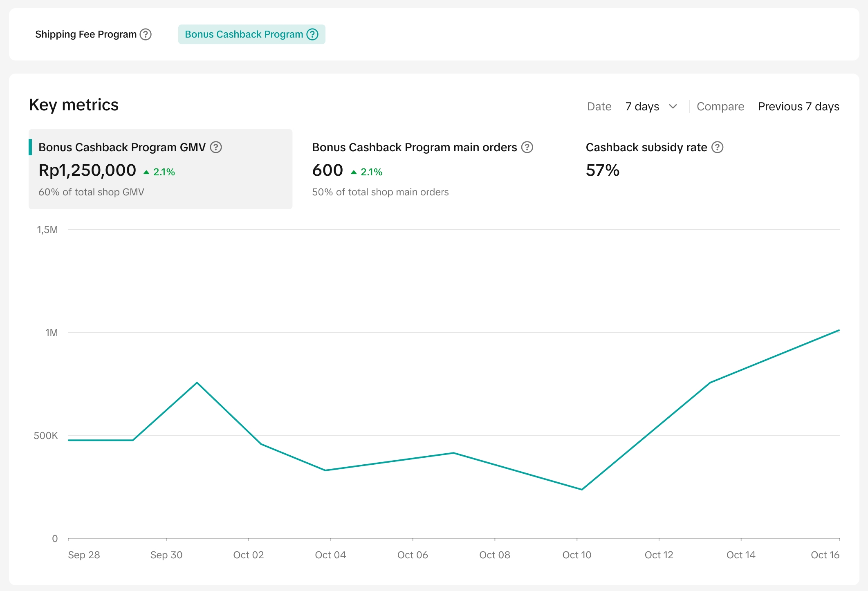
Task: Select the Bonus Cashback Program tab
Action: (x=244, y=34)
